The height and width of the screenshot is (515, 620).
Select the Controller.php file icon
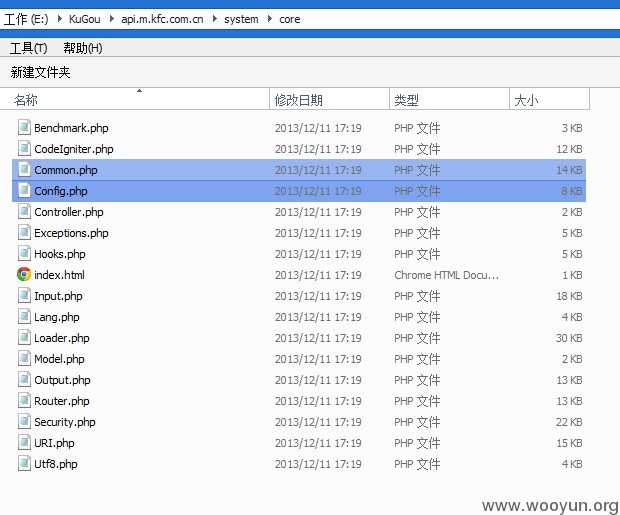[24, 211]
